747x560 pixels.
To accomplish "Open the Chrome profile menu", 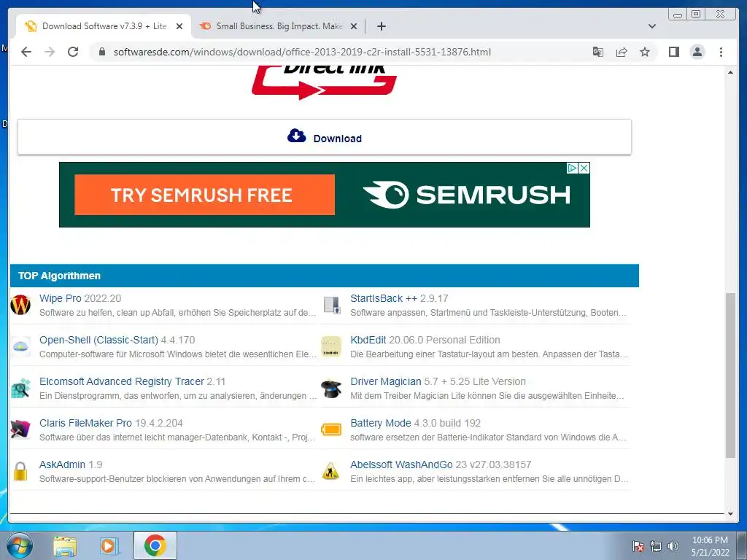I will (697, 52).
